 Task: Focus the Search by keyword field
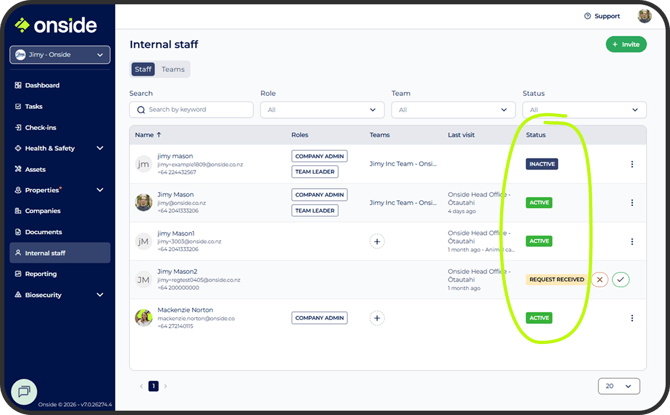(x=191, y=109)
